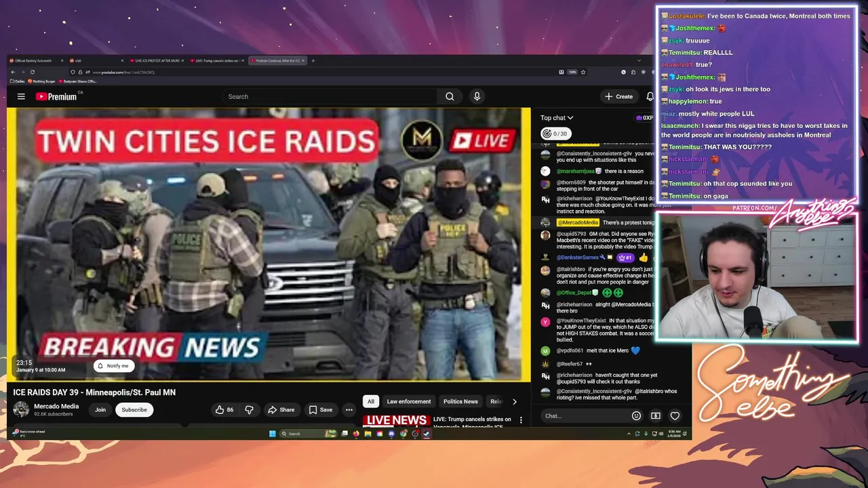Viewport: 868px width, 488px height.
Task: Open the Official Destiny Subreddit browser tab
Action: pyautogui.click(x=35, y=60)
